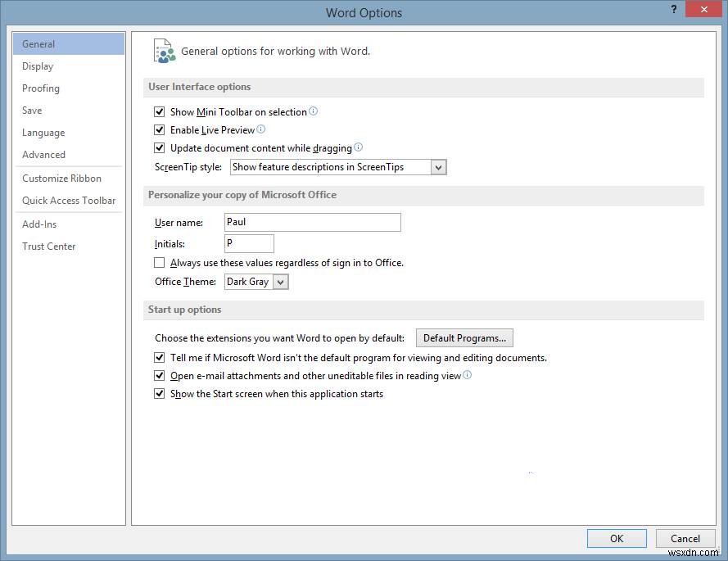The image size is (728, 561).
Task: Open the Trust Center category
Action: click(x=69, y=247)
